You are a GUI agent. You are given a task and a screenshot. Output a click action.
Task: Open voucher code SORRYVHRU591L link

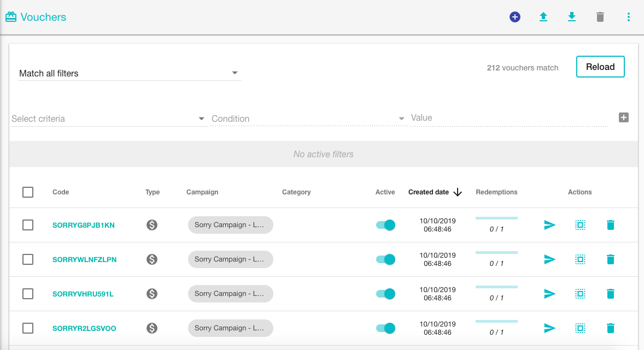click(x=83, y=294)
